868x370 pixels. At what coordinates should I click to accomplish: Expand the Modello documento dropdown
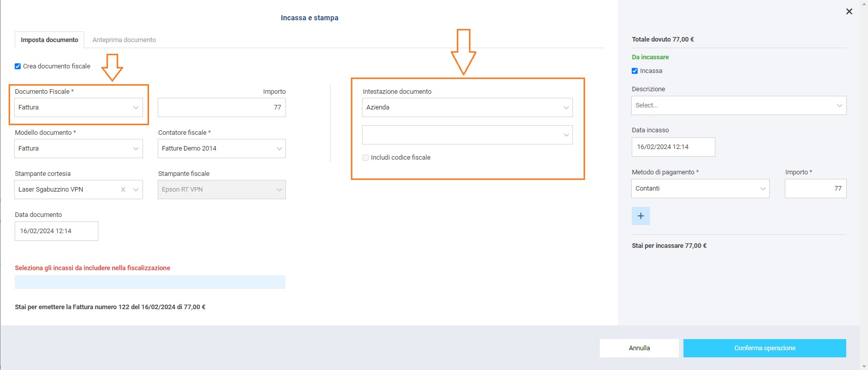pyautogui.click(x=79, y=149)
